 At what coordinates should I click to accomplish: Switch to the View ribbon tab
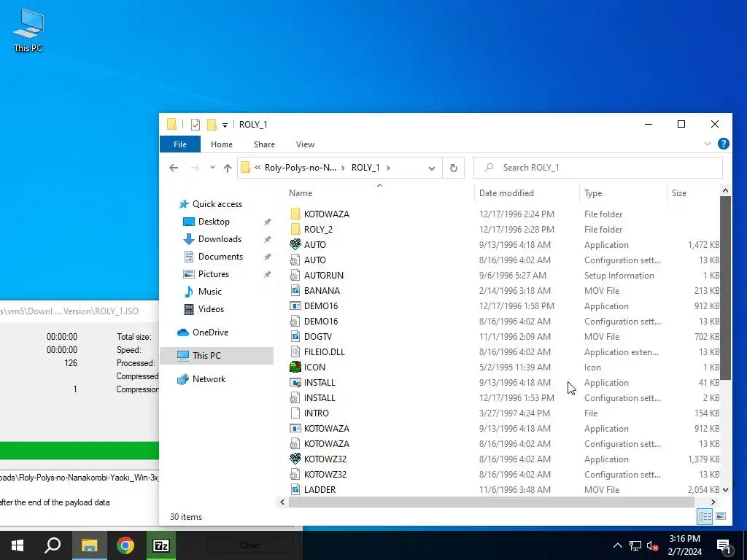[305, 144]
